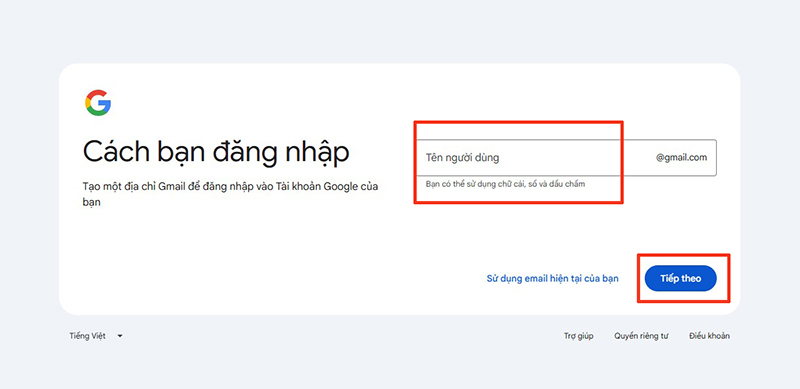800x389 pixels.
Task: Click the @gmail.com suffix text
Action: tap(682, 158)
